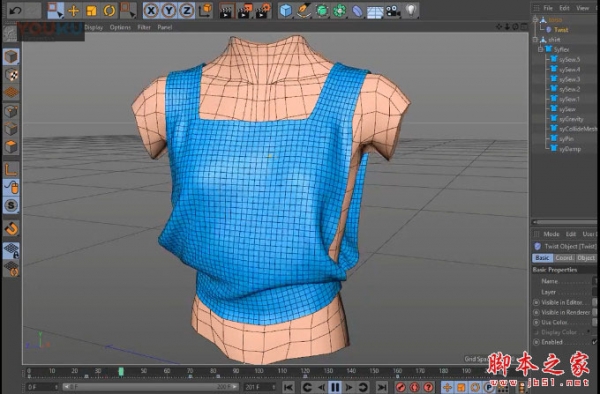The image size is (600, 394).
Task: Switch to polygons mode
Action: pos(11,147)
